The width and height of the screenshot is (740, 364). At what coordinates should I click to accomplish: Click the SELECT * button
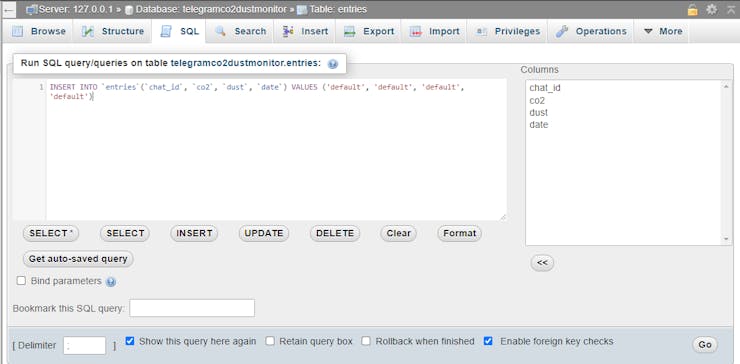point(51,233)
